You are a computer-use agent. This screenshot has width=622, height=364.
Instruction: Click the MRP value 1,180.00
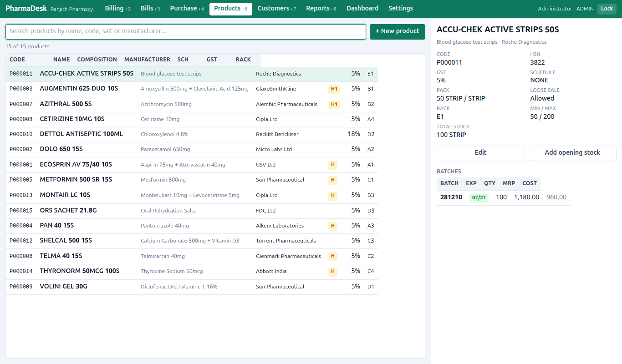[527, 197]
